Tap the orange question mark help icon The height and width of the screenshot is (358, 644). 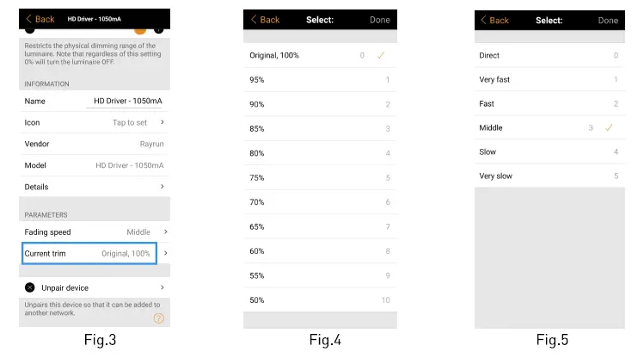coord(158,318)
